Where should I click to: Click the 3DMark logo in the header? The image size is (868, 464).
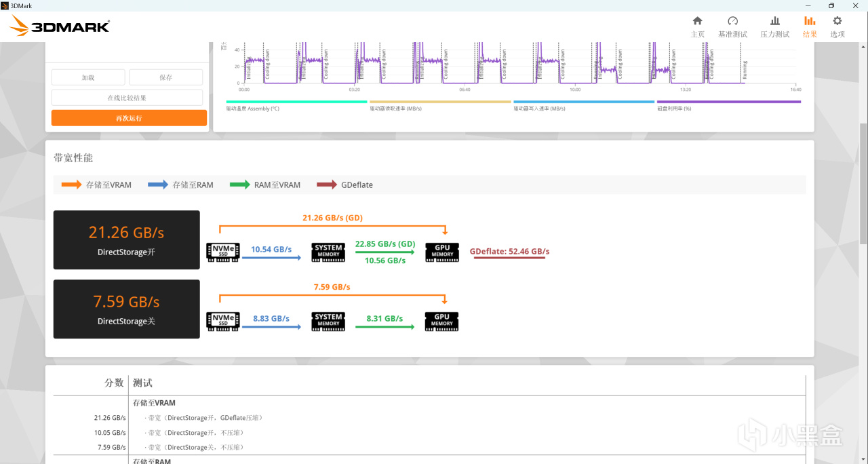point(60,26)
